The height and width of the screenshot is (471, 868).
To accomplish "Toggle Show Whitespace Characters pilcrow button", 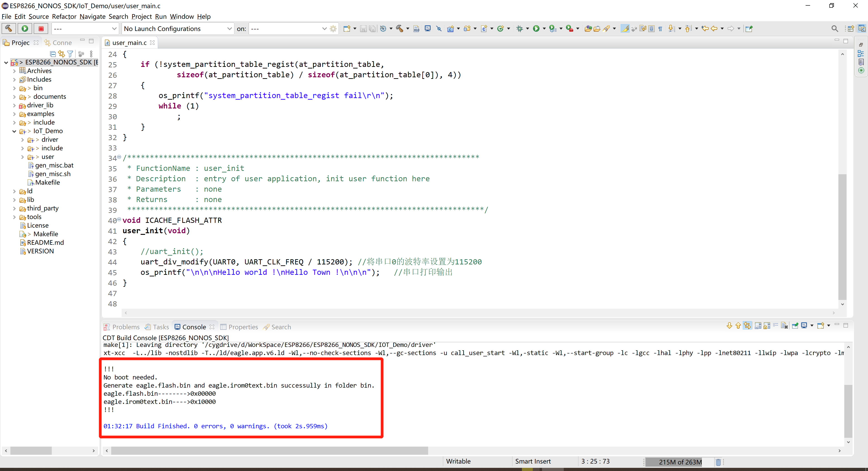I will [660, 29].
